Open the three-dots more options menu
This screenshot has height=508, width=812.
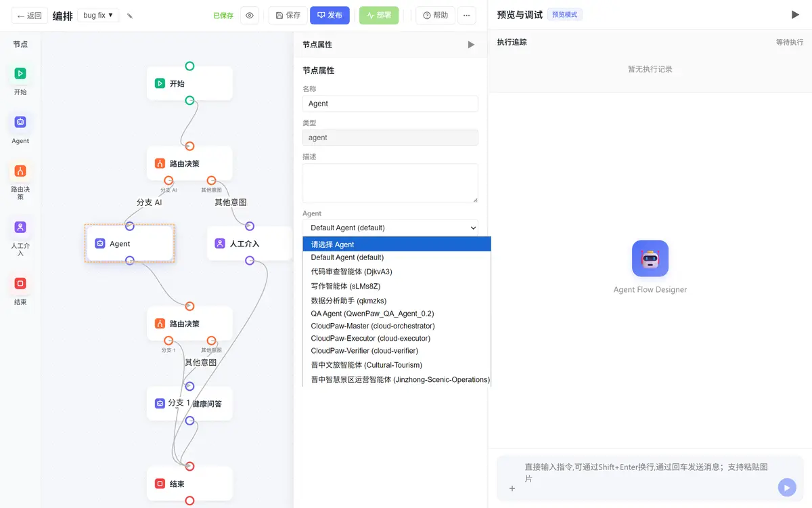pyautogui.click(x=466, y=16)
